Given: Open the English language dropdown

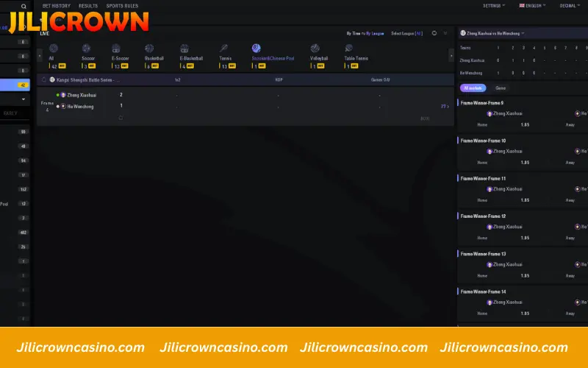Looking at the screenshot, I should 532,6.
